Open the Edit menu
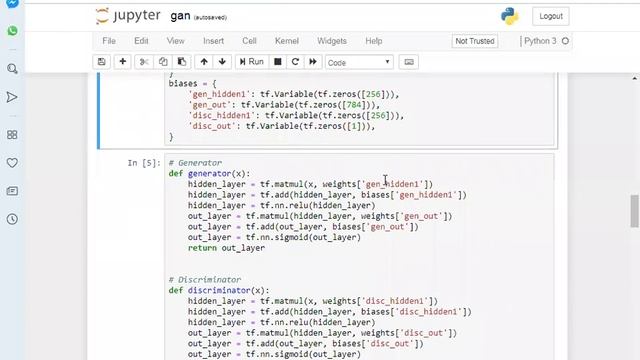640x360 pixels. click(141, 41)
